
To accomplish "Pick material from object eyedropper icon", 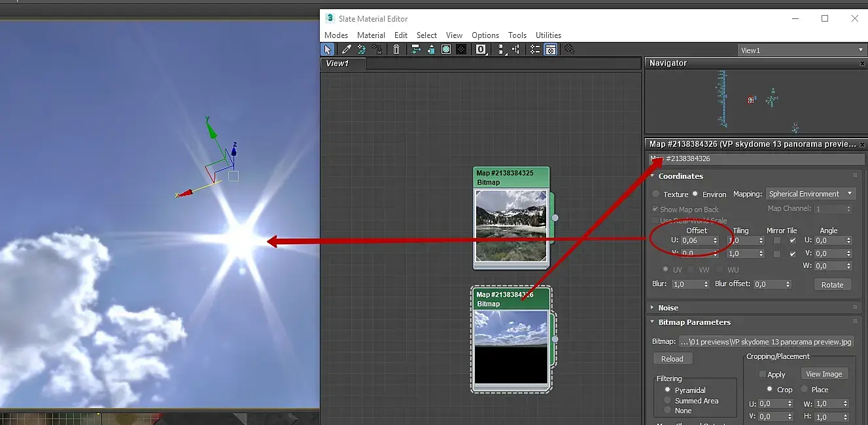I will [x=347, y=49].
